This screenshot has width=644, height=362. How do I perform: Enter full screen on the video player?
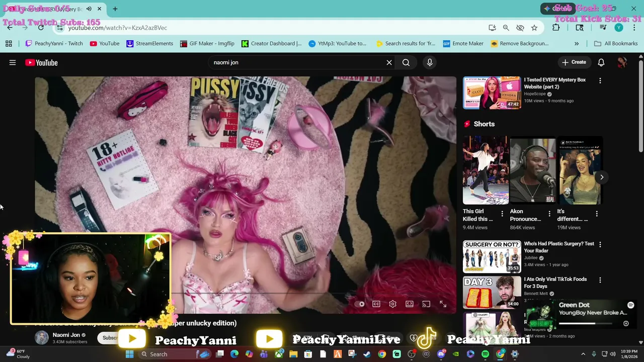click(x=443, y=304)
